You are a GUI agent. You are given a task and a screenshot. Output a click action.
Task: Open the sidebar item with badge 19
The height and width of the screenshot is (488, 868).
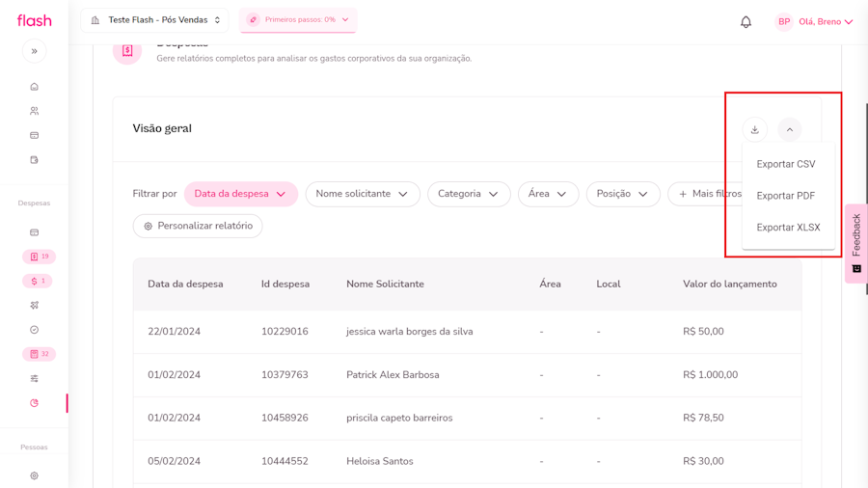[x=39, y=257]
